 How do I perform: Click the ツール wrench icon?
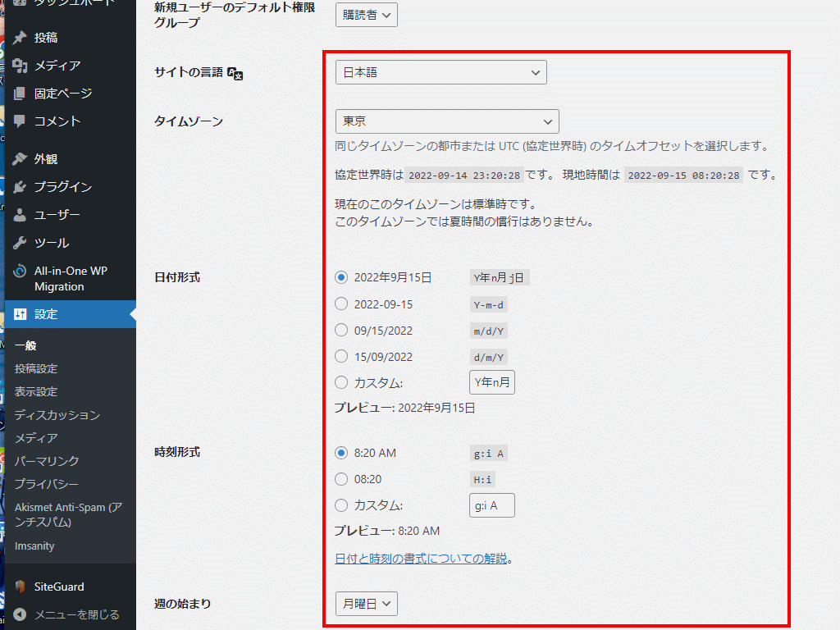(20, 243)
